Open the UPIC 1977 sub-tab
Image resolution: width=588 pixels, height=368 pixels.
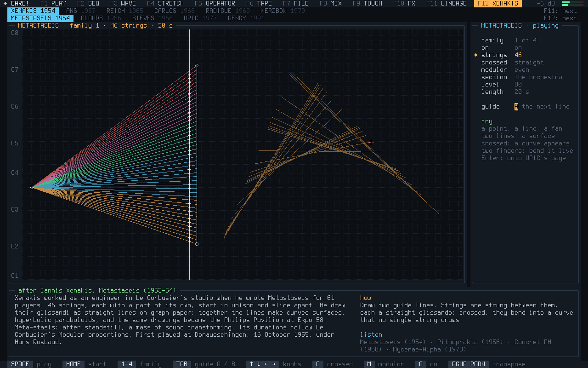tap(200, 18)
